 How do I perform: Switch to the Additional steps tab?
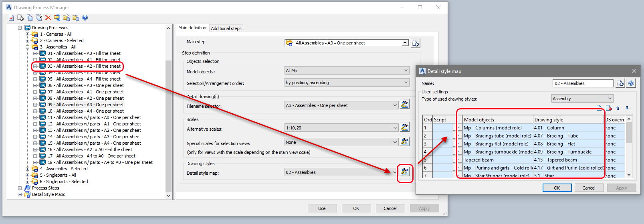[x=226, y=28]
